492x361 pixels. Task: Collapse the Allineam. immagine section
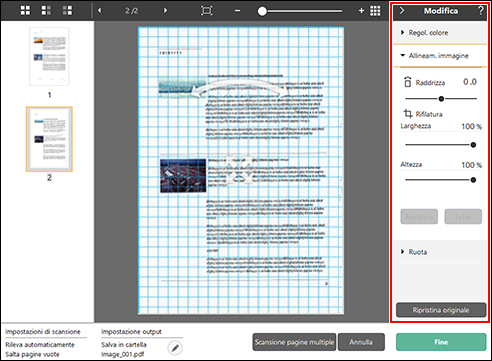(x=440, y=56)
